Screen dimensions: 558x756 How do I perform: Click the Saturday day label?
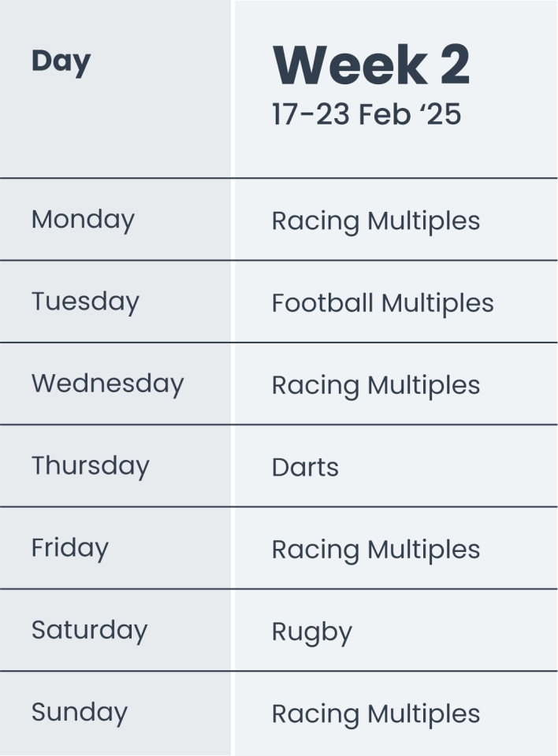[89, 630]
